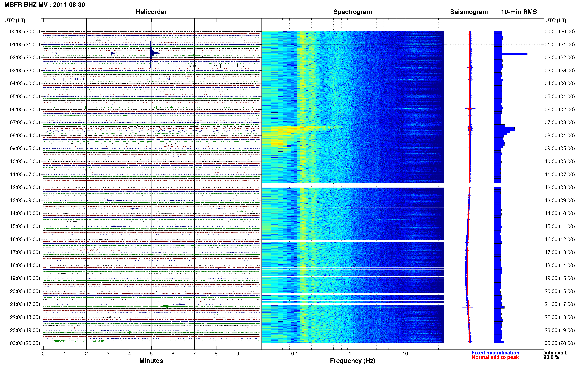Click the left "09:00 (05:00)" time label
This screenshot has width=588, height=368.
coord(25,148)
